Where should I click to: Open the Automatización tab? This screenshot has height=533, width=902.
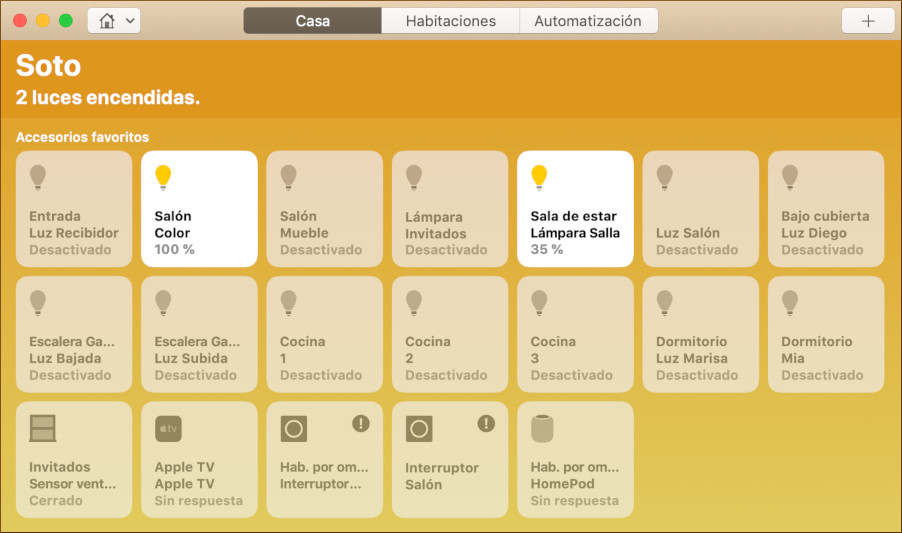pos(588,21)
